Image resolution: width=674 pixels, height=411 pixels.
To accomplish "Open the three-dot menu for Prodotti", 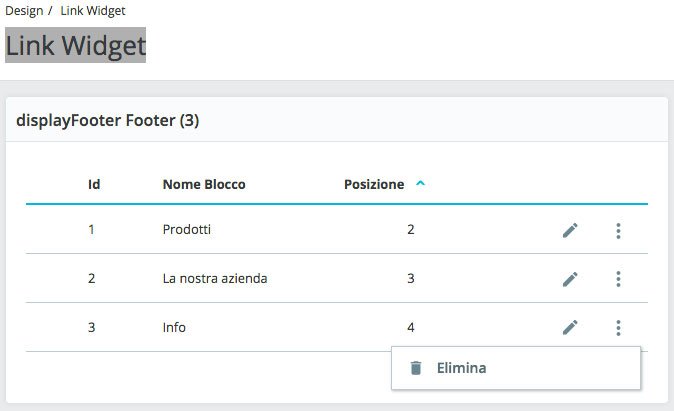I will point(618,230).
